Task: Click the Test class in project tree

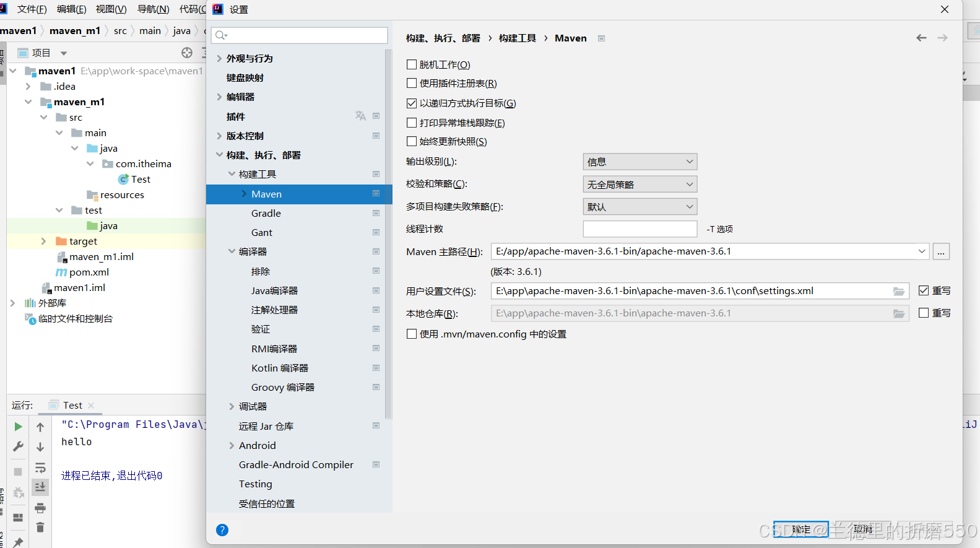Action: [x=134, y=179]
